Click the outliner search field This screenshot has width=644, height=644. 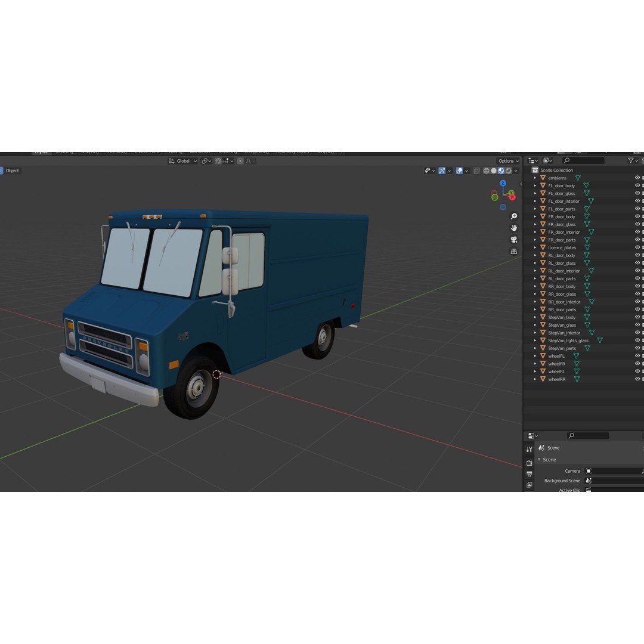click(584, 160)
